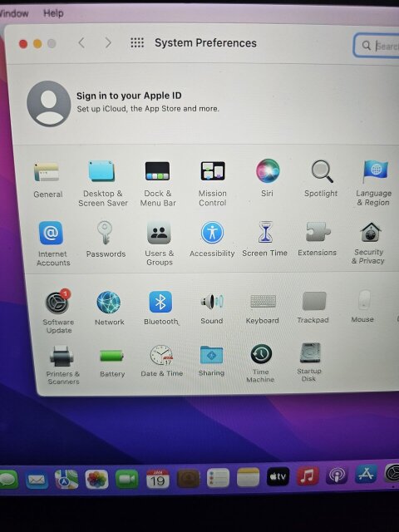Screen dimensions: 399x532
Task: Open App Store from the Dock
Action: point(366,474)
